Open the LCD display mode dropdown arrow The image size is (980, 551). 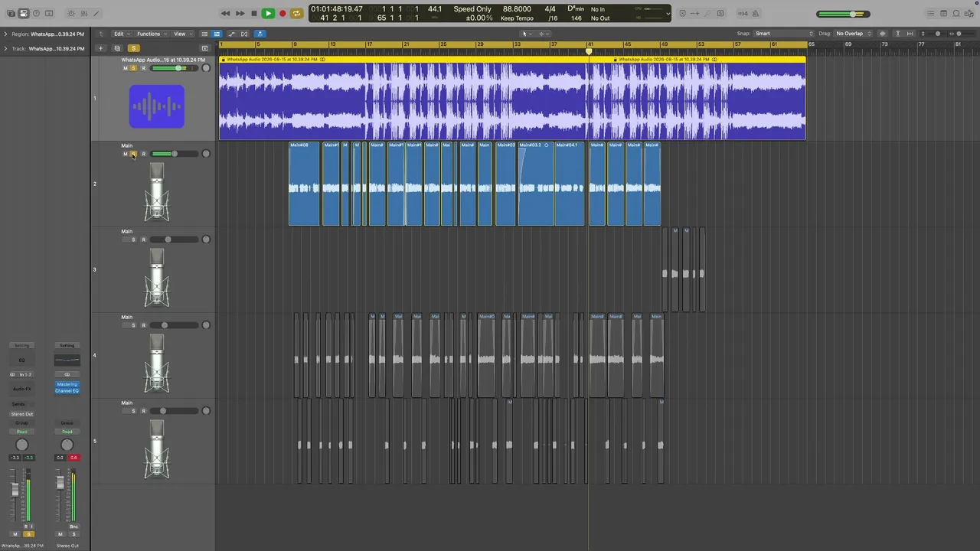[668, 13]
